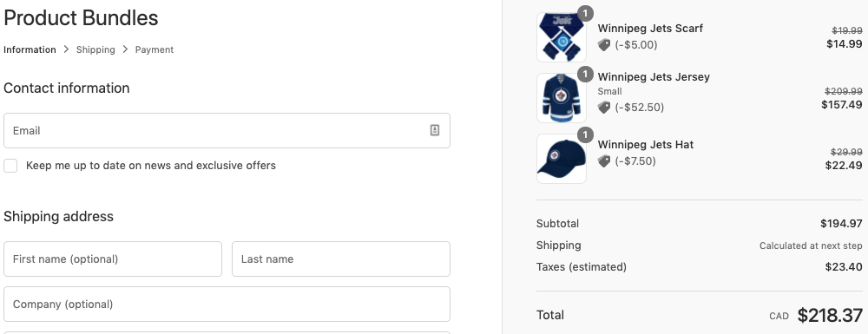Click into the First name (optional) field

(x=113, y=259)
